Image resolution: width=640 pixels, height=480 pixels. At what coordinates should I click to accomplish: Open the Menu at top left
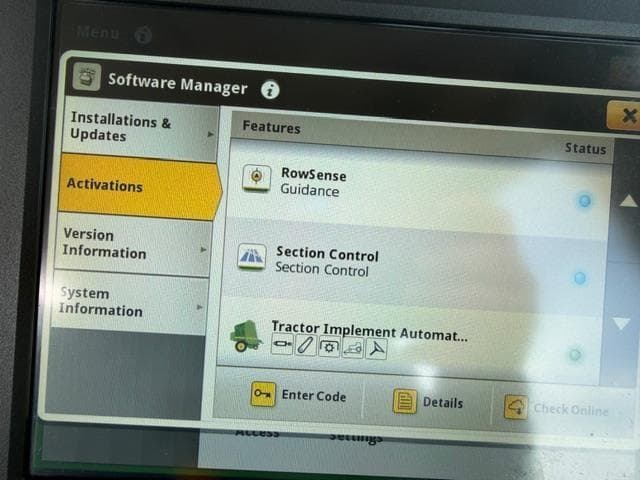click(98, 33)
